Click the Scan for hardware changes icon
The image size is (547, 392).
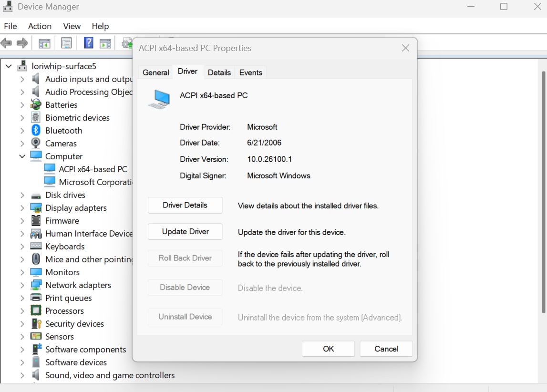point(126,42)
